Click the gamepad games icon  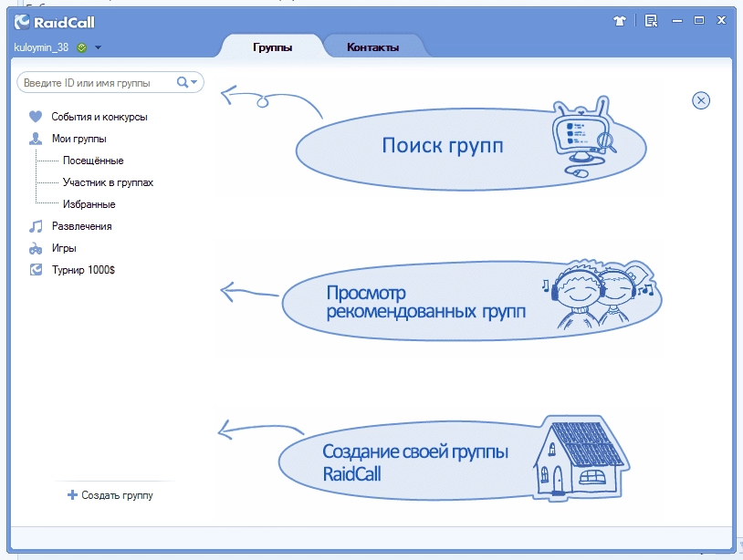36,248
